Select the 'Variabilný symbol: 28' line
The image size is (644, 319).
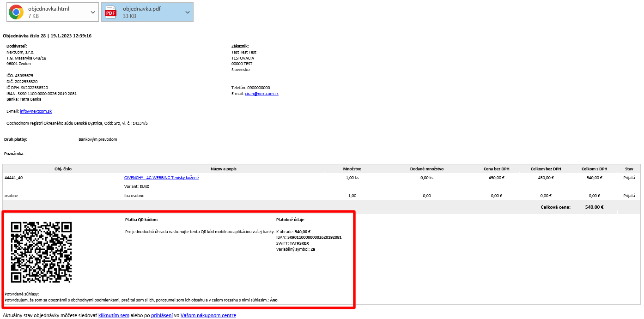(296, 249)
